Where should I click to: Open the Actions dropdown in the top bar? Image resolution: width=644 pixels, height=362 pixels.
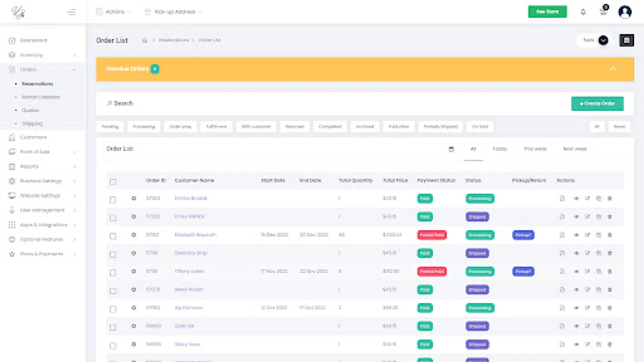[x=114, y=12]
